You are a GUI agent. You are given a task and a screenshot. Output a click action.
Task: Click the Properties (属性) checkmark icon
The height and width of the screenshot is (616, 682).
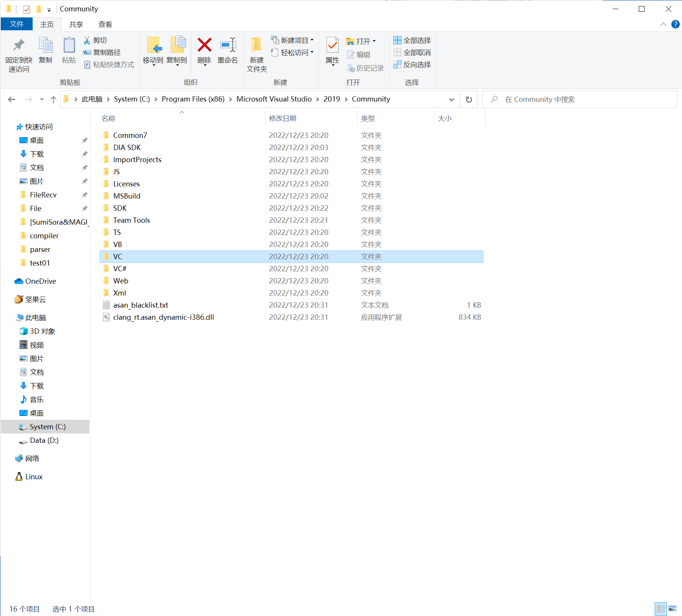pyautogui.click(x=332, y=45)
